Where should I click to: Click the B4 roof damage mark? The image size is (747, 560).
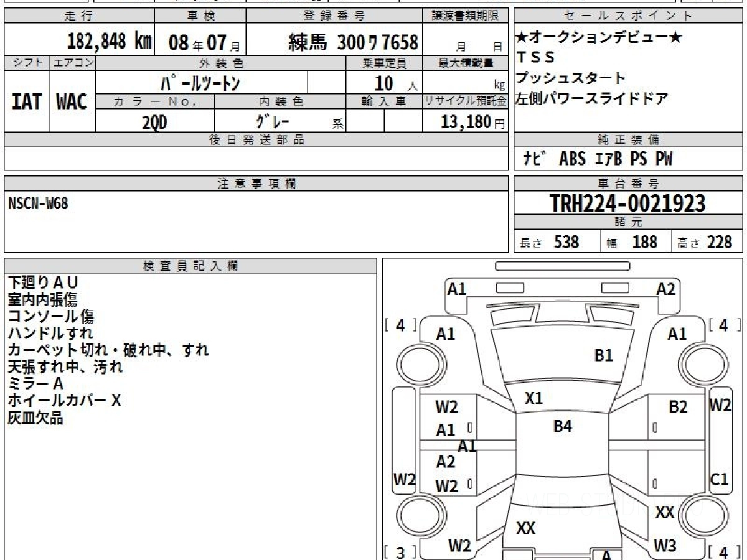(x=563, y=426)
